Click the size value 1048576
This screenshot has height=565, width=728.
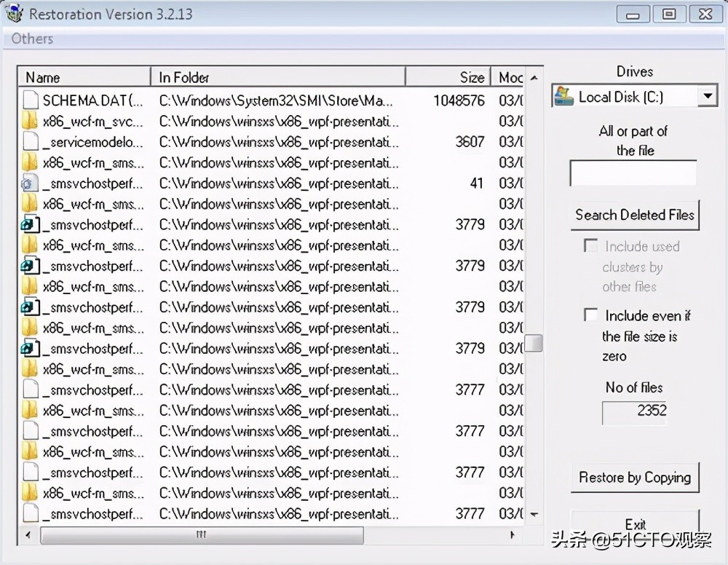[459, 100]
